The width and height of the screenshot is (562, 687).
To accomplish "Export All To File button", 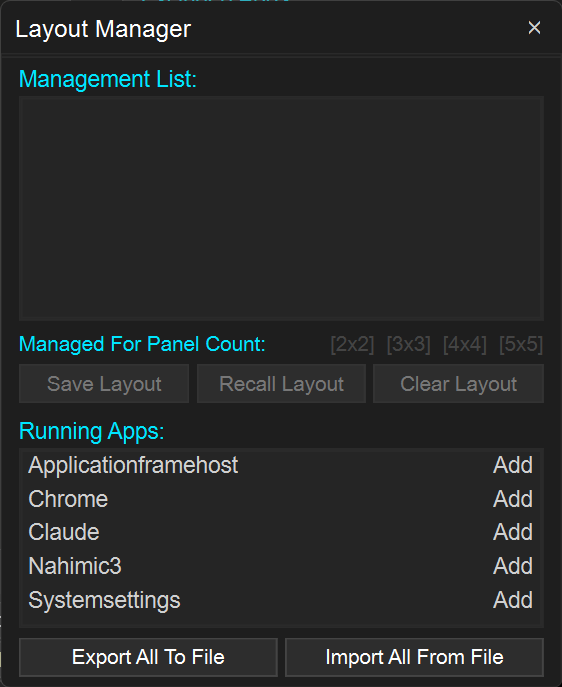I will [148, 657].
